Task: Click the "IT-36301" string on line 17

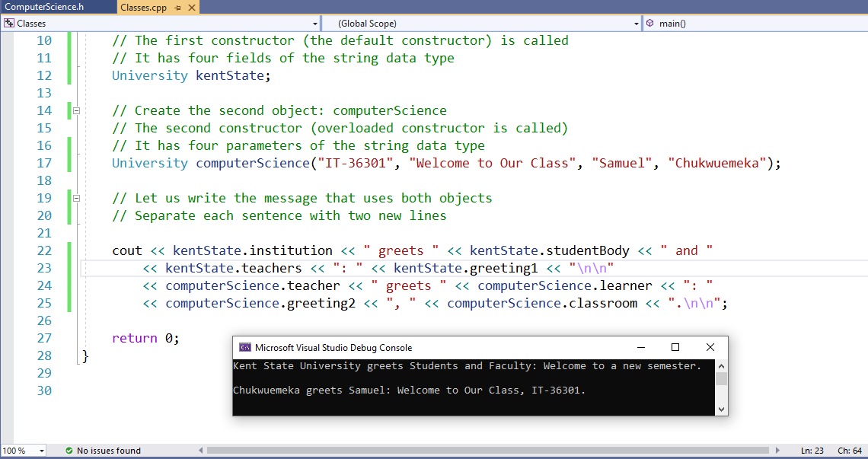Action: (x=356, y=163)
